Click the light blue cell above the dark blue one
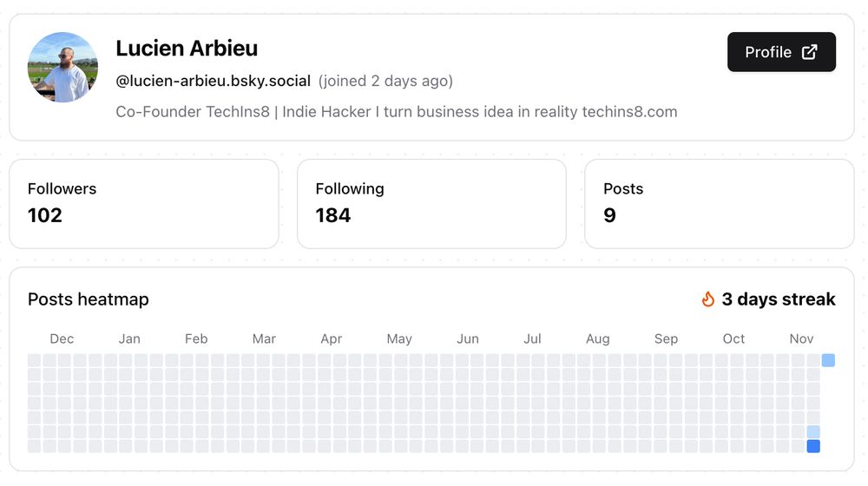Screen dimensions: 868x486 point(813,431)
